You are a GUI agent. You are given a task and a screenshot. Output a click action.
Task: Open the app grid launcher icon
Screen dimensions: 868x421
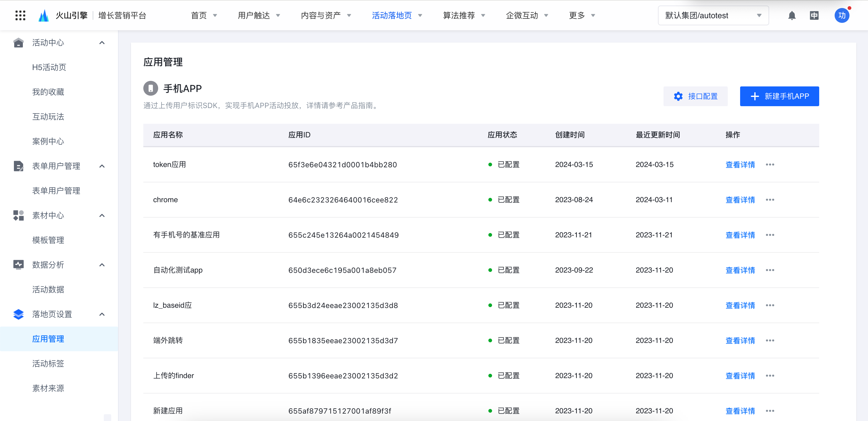pos(20,15)
